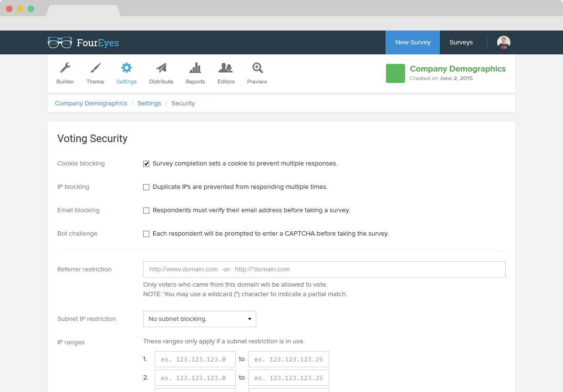
Task: Open Distribute paper plane icon
Action: click(161, 68)
